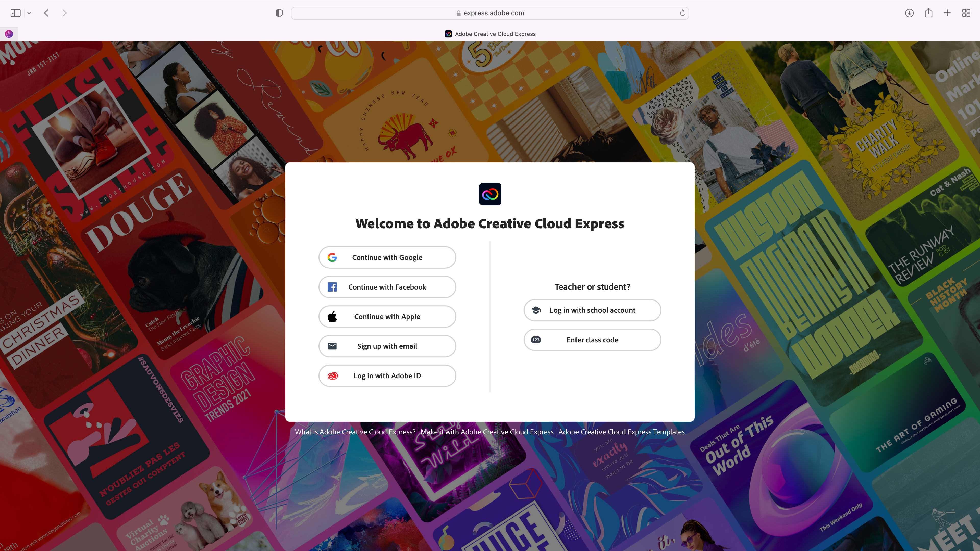Click the Share icon in the toolbar
The height and width of the screenshot is (551, 980).
point(928,13)
